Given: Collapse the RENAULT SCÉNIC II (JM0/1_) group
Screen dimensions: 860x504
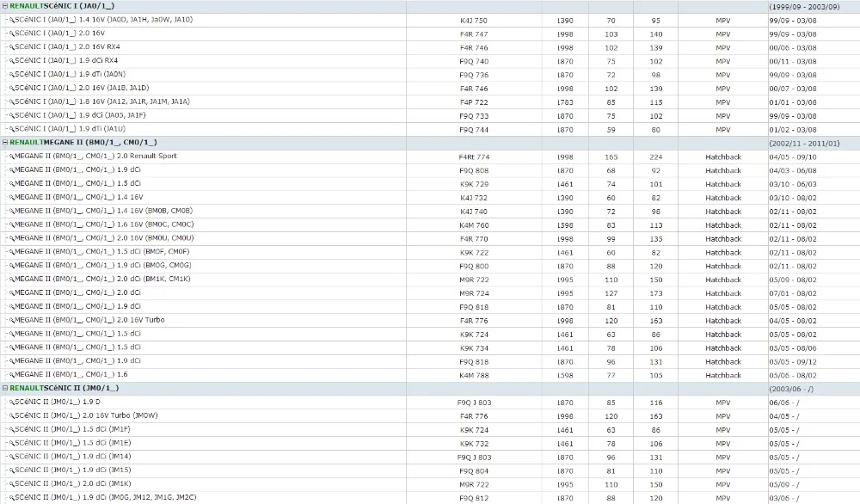Looking at the screenshot, I should click(x=5, y=388).
